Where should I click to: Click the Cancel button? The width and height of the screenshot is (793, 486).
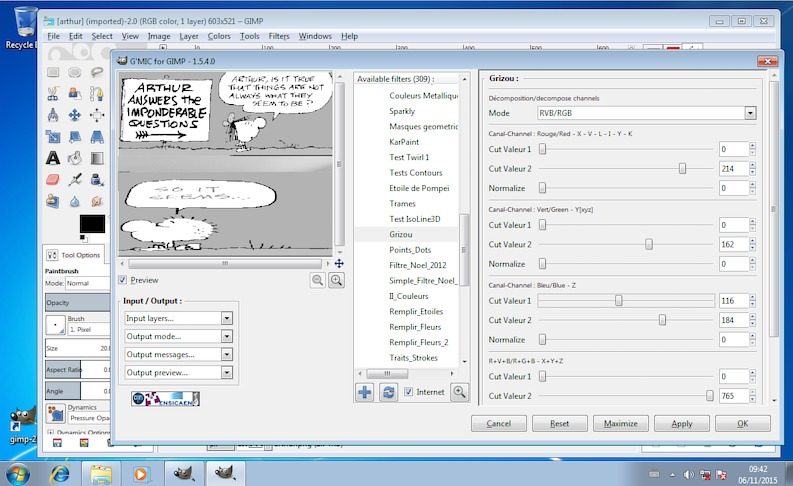point(499,424)
